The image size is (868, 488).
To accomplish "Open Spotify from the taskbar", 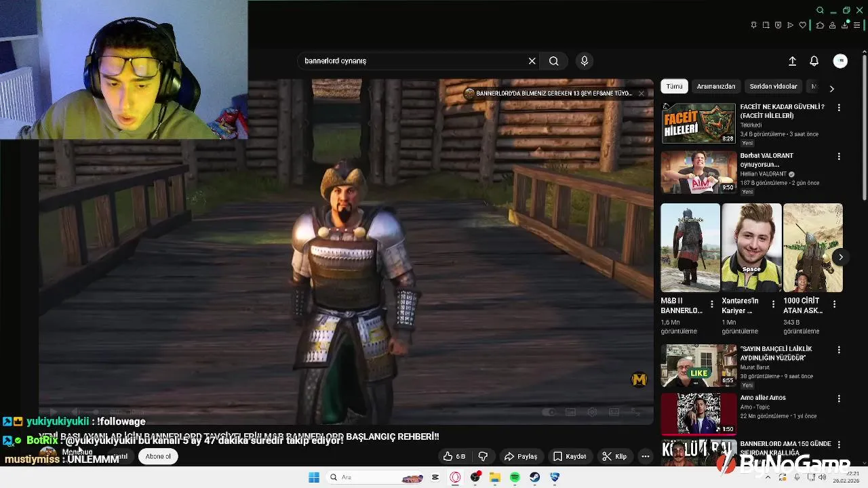I will coord(515,477).
